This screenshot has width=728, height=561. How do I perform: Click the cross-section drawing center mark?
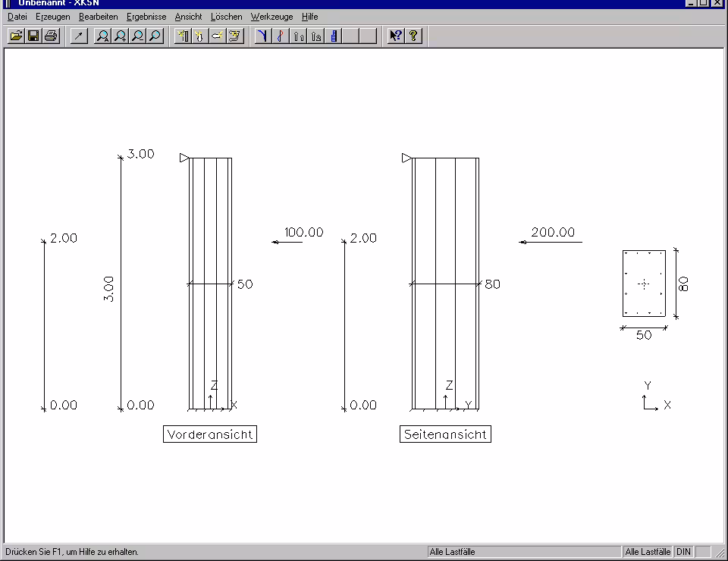point(644,284)
